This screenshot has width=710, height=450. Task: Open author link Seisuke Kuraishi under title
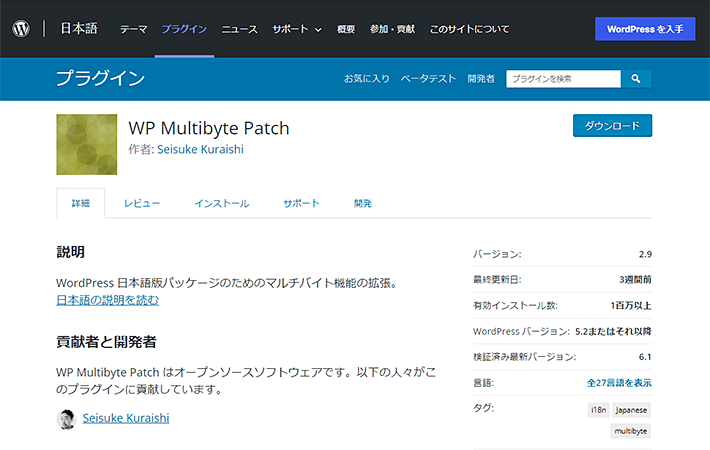click(x=200, y=149)
